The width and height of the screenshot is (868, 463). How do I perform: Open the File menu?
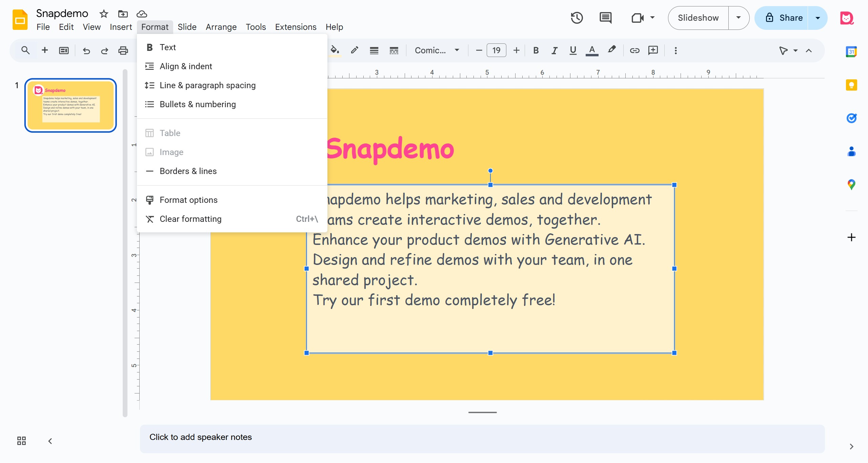click(43, 27)
